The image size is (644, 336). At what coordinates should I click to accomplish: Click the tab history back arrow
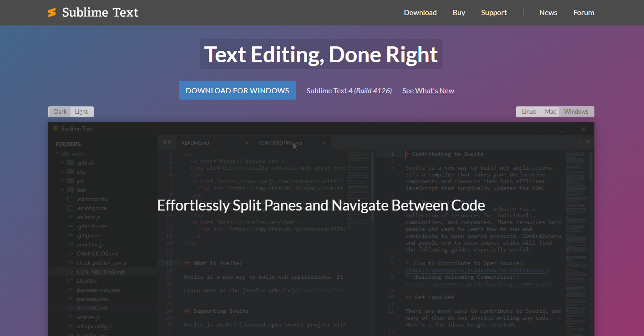[164, 143]
